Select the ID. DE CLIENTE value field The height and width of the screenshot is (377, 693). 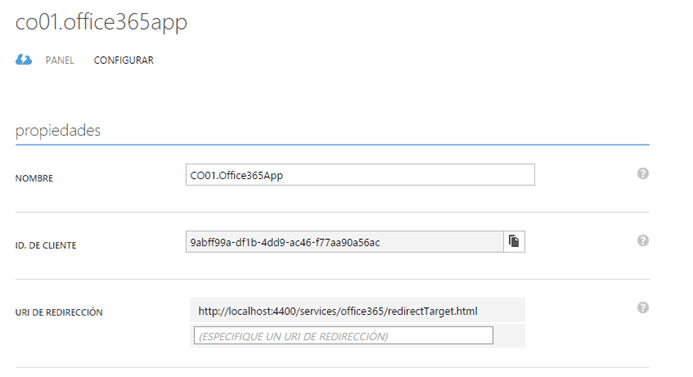pyautogui.click(x=344, y=242)
